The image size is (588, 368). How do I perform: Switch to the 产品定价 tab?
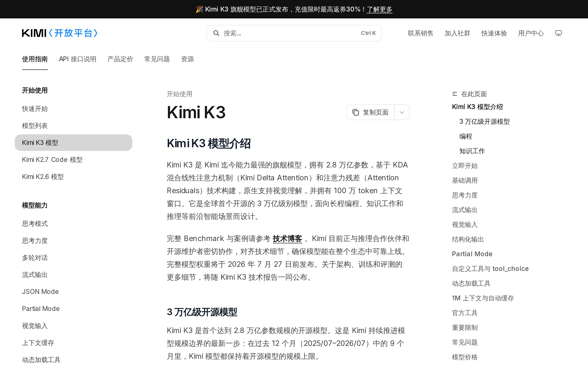pos(120,59)
